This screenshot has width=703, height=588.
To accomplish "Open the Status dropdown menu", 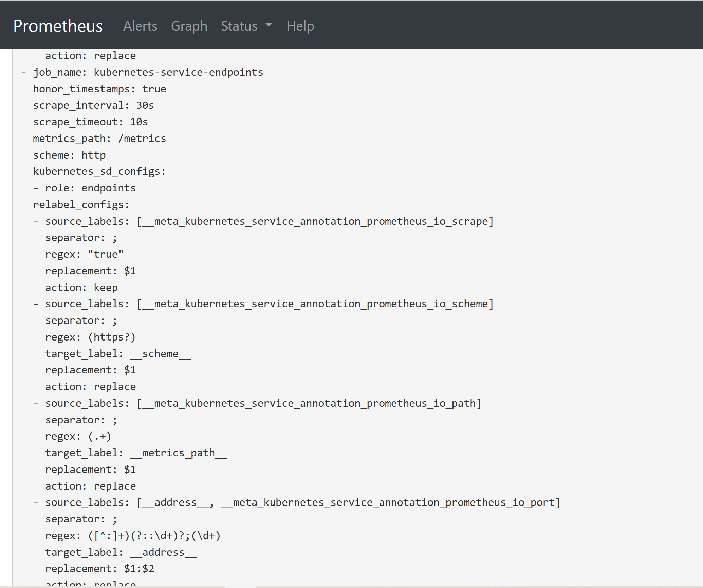I will (239, 26).
